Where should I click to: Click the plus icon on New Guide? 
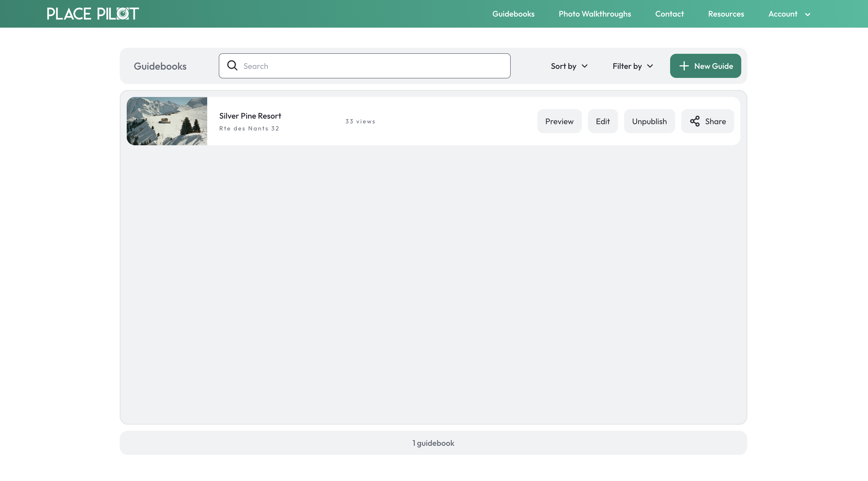tap(684, 66)
